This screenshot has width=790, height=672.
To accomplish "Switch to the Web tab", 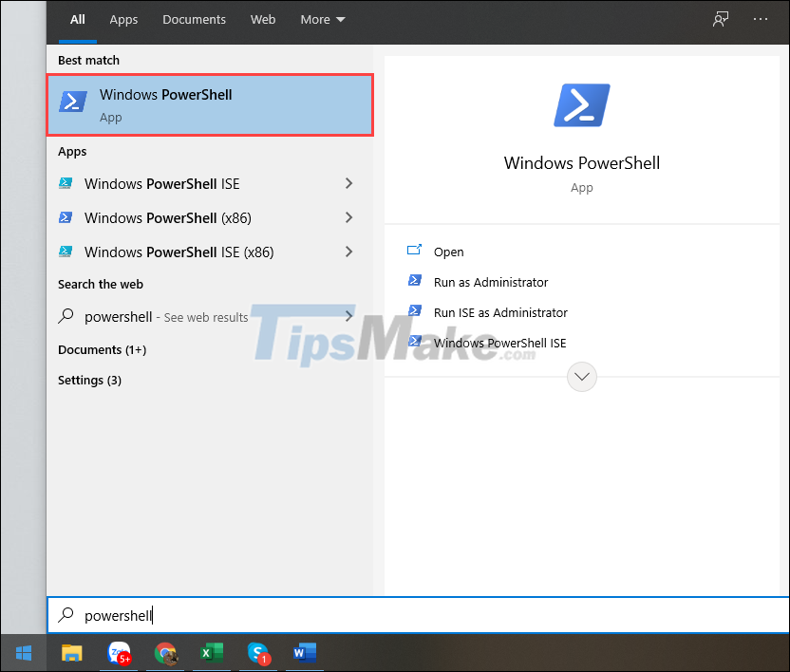I will [x=263, y=19].
